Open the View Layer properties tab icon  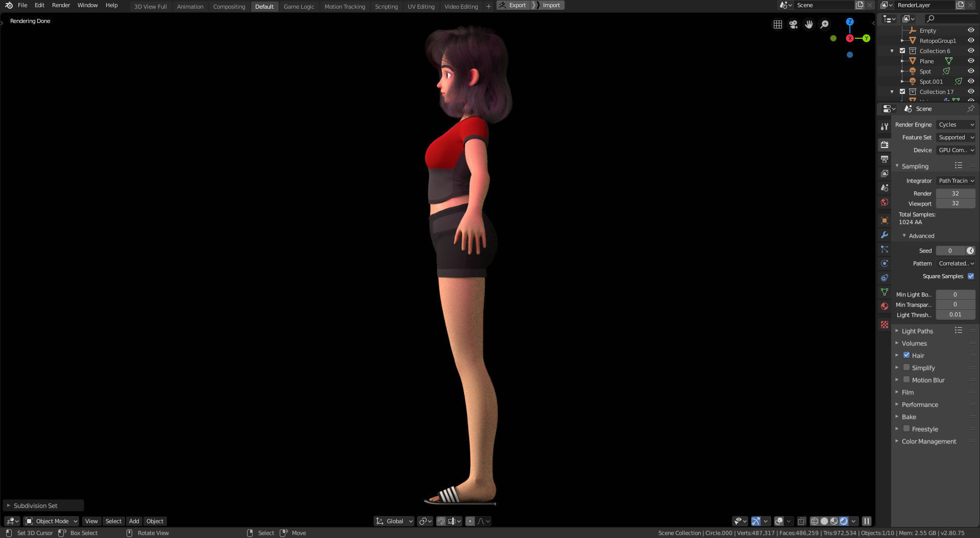click(x=885, y=174)
